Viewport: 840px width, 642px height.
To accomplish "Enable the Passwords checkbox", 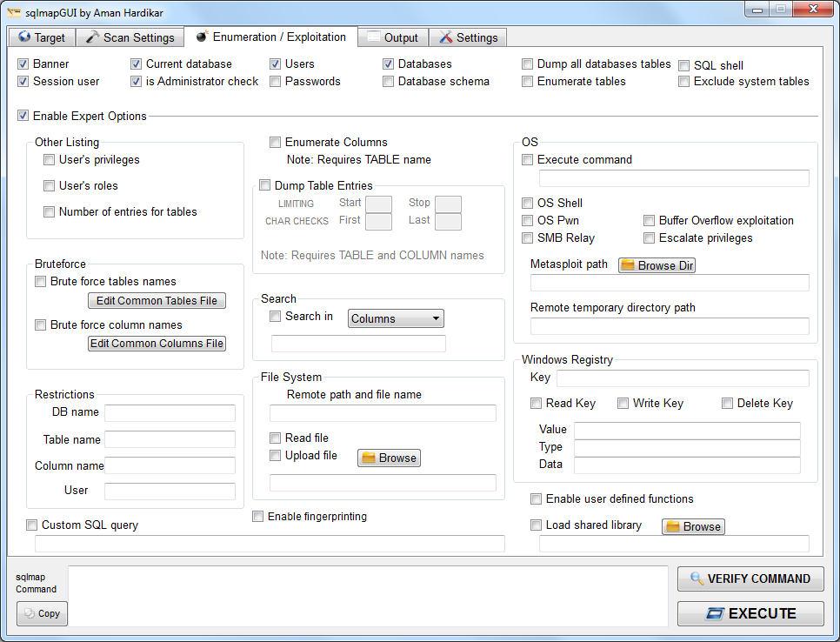I will point(276,82).
